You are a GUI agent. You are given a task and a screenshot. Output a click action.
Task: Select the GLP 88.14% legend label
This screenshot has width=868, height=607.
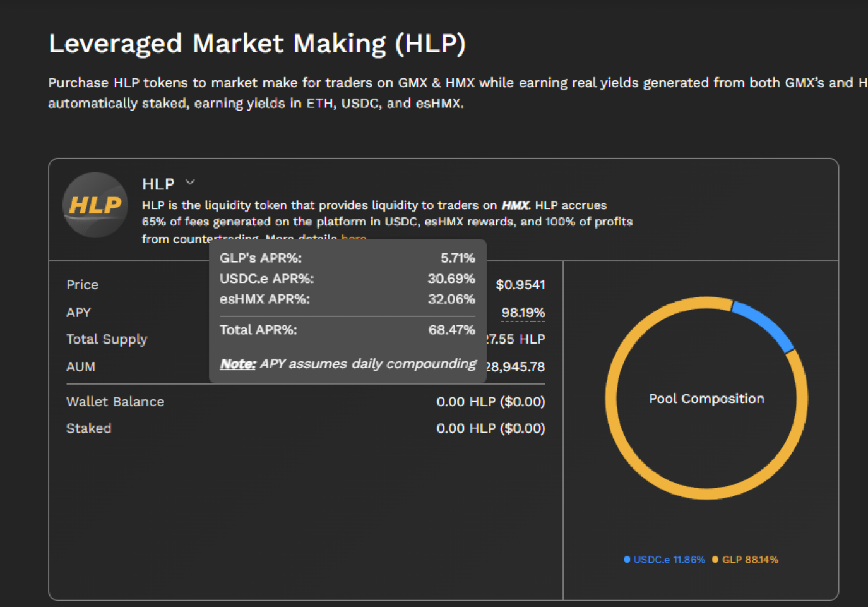[750, 560]
